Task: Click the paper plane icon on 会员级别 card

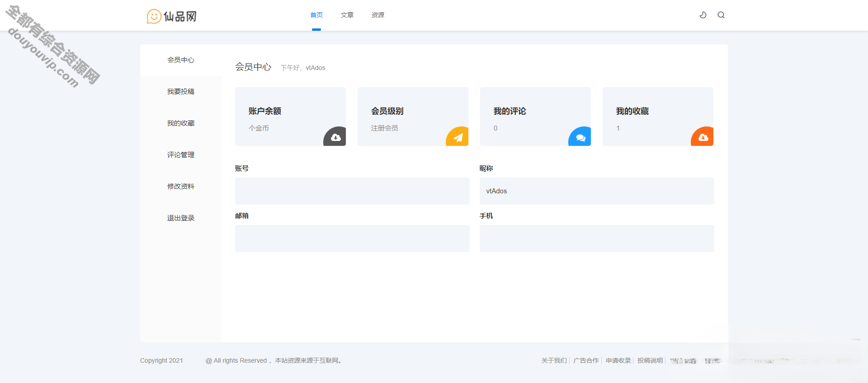Action: point(458,137)
